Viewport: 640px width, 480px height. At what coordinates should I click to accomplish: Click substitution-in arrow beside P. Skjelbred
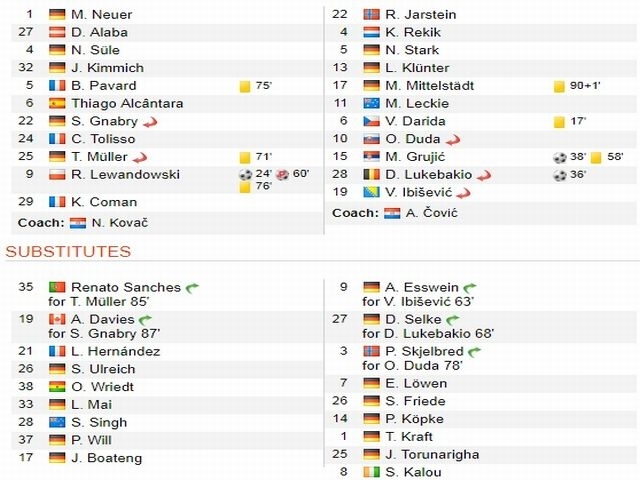point(474,352)
